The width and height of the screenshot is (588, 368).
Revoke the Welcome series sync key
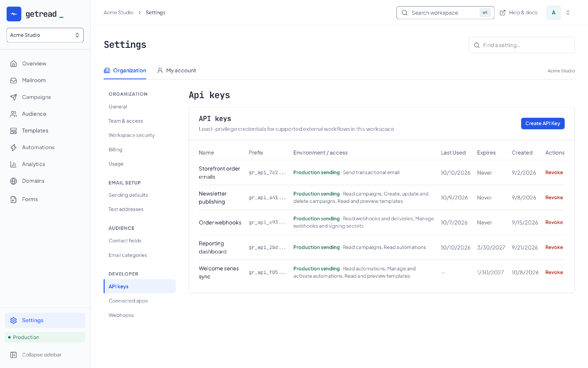click(x=554, y=272)
